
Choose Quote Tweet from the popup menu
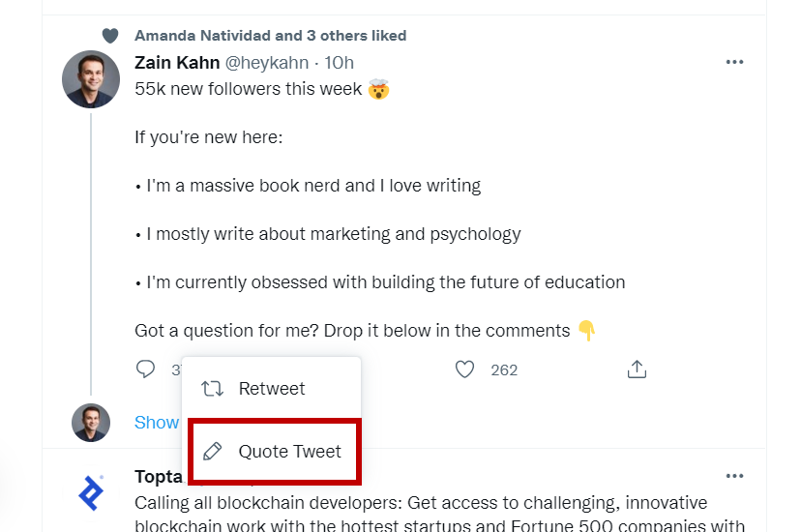[289, 452]
